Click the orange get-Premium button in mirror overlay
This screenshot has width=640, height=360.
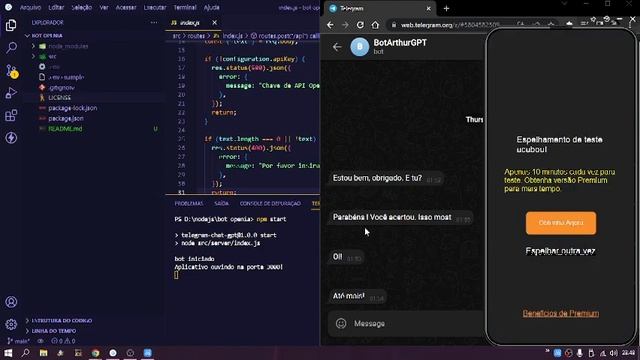tap(561, 223)
